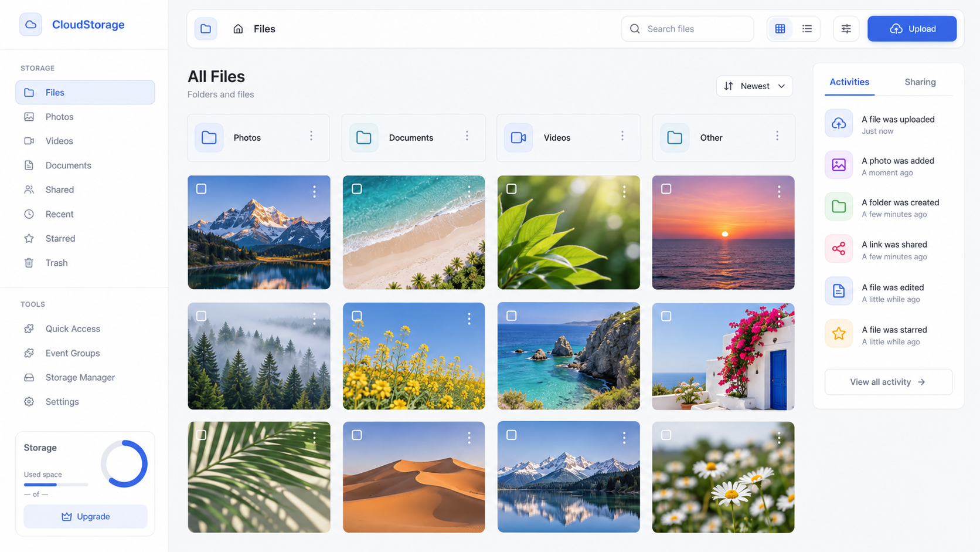The image size is (980, 552).
Task: Open Storage Manager tool
Action: (x=85, y=377)
